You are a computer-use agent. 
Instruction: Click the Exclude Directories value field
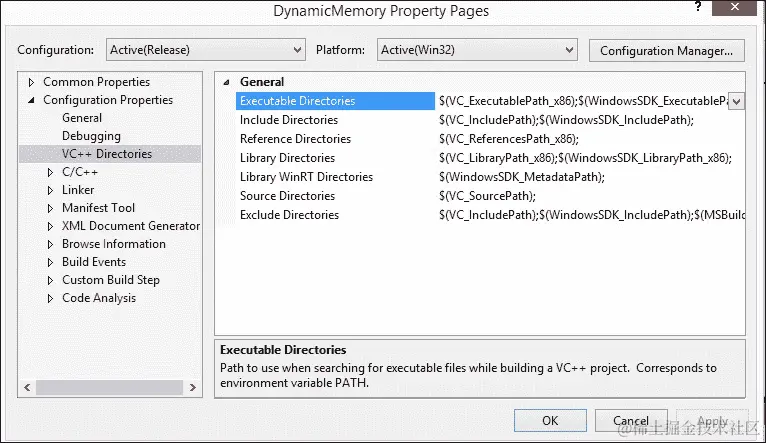592,215
